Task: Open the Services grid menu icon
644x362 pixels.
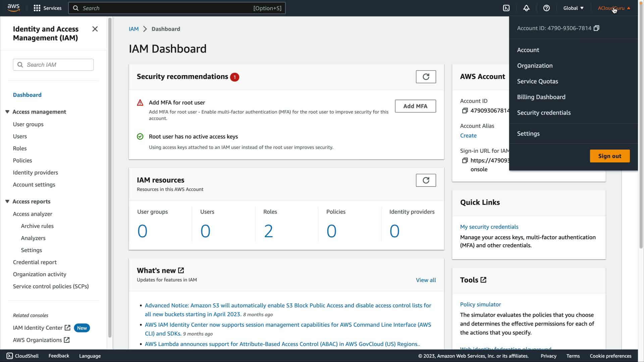Action: [37, 8]
